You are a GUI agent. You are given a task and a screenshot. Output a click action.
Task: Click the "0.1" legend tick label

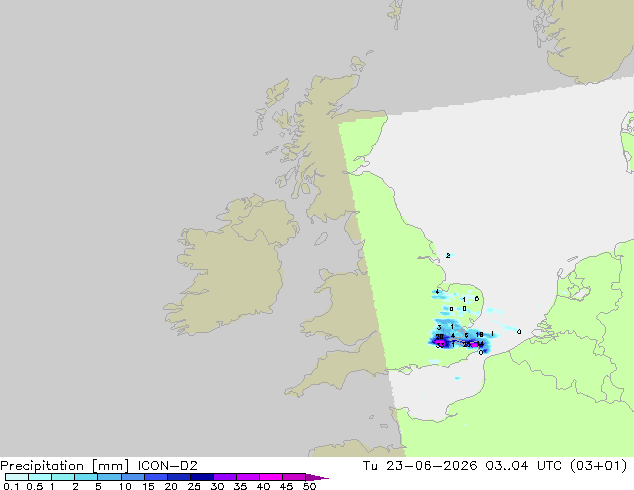[x=11, y=486]
